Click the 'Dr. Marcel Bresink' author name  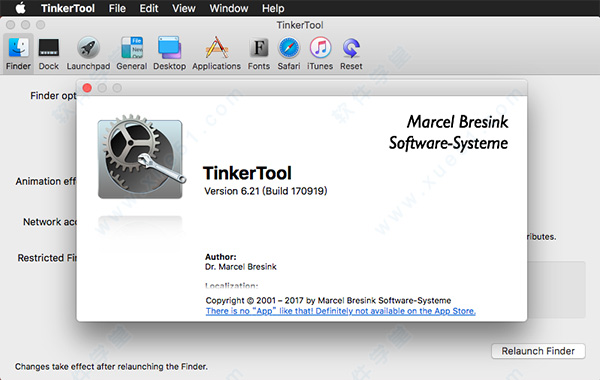point(241,267)
